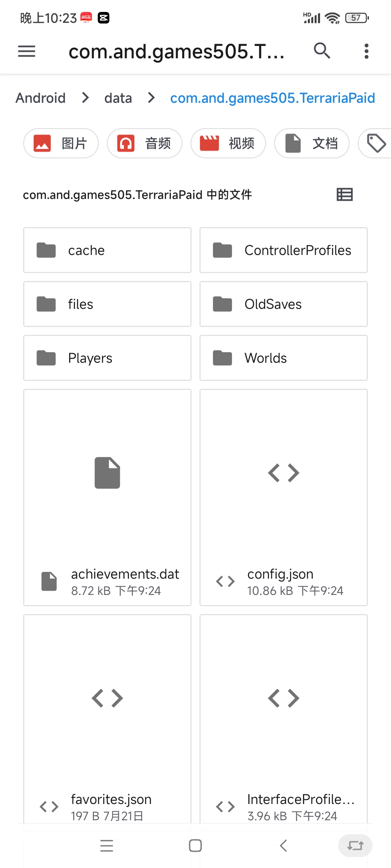Open the three-dot overflow menu

[x=366, y=51]
